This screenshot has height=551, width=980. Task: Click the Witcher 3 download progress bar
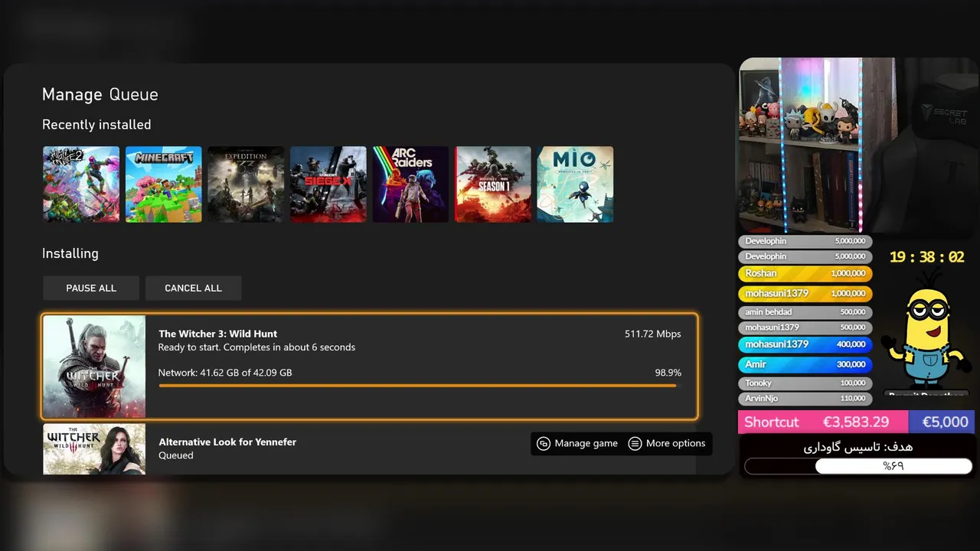point(419,386)
